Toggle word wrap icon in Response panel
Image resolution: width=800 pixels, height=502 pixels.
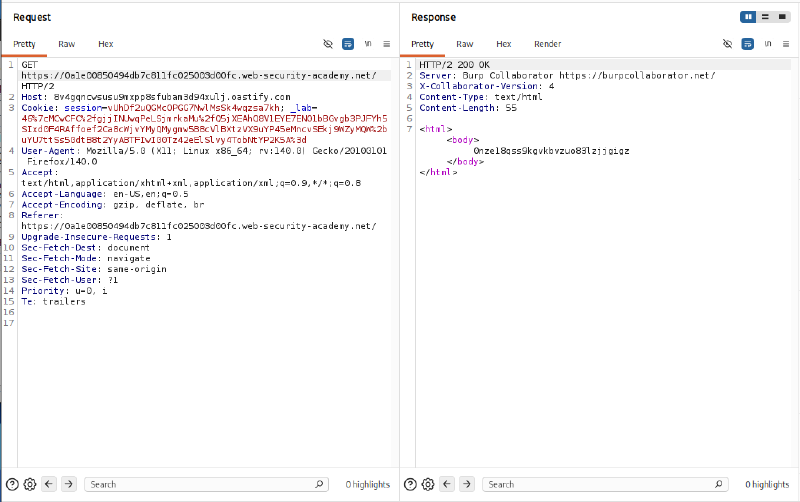tap(747, 44)
